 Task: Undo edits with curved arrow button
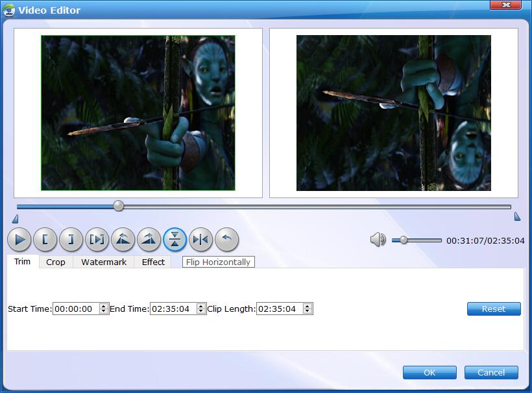(x=226, y=240)
